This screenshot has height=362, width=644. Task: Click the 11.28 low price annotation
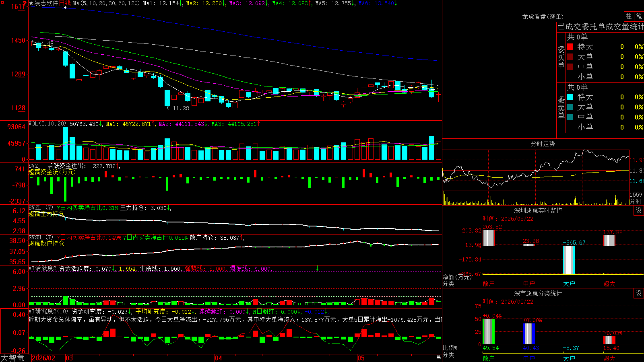pos(181,108)
